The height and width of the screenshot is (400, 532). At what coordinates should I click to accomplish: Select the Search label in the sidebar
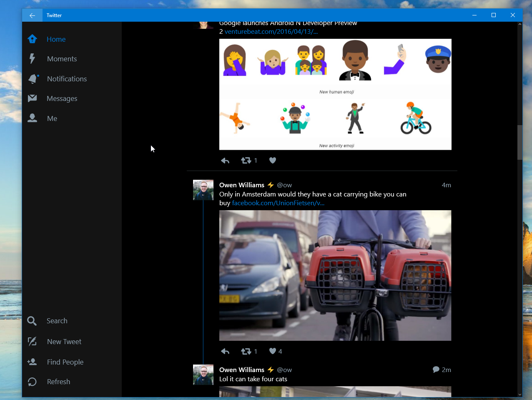pyautogui.click(x=57, y=321)
